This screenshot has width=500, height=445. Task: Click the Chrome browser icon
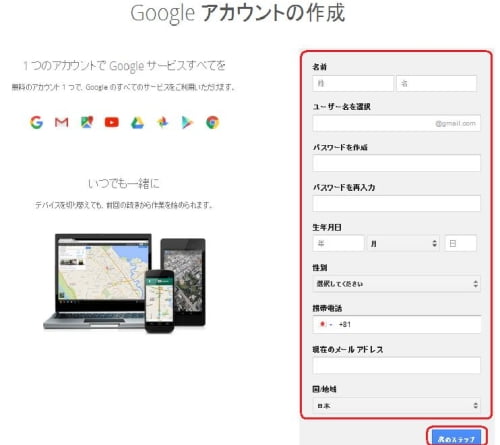[x=213, y=122]
